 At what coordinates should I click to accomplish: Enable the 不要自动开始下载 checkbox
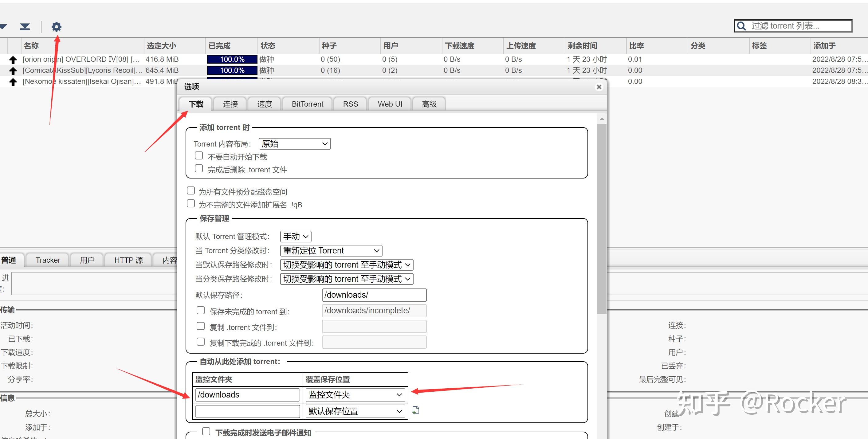198,155
